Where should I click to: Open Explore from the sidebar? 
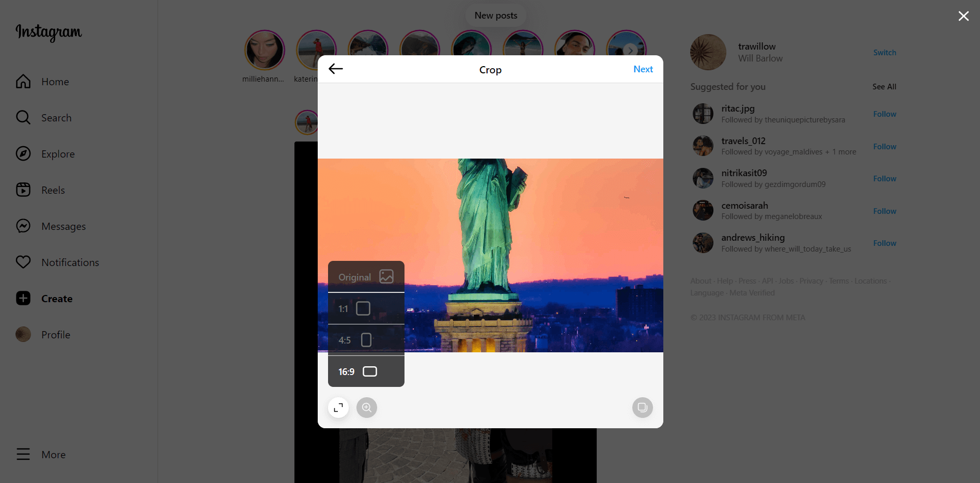coord(45,154)
